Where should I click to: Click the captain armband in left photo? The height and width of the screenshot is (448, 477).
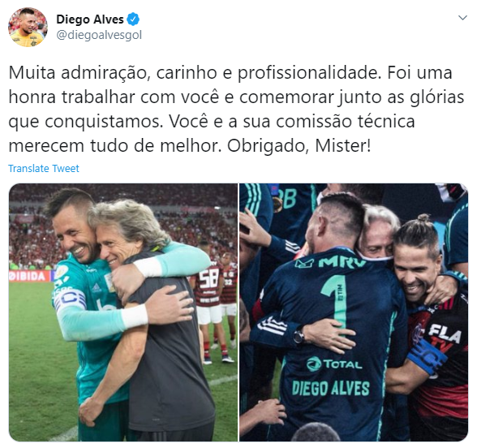[x=70, y=299]
